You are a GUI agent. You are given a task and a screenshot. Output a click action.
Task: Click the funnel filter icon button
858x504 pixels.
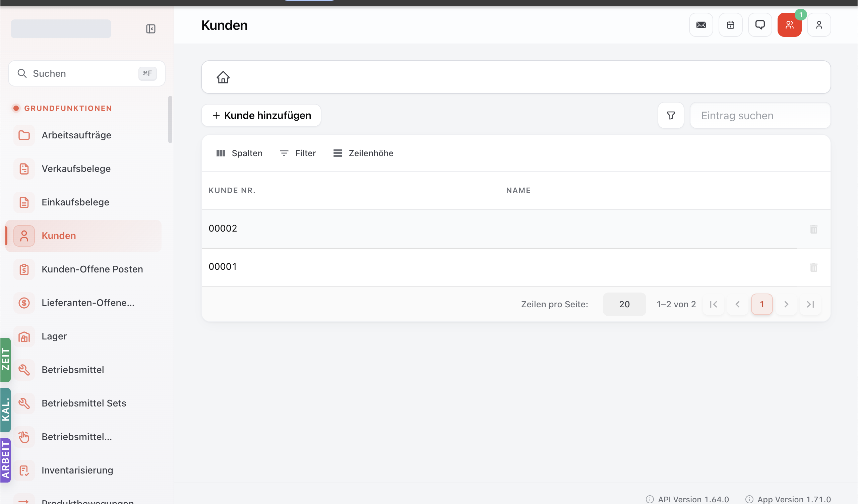[671, 115]
